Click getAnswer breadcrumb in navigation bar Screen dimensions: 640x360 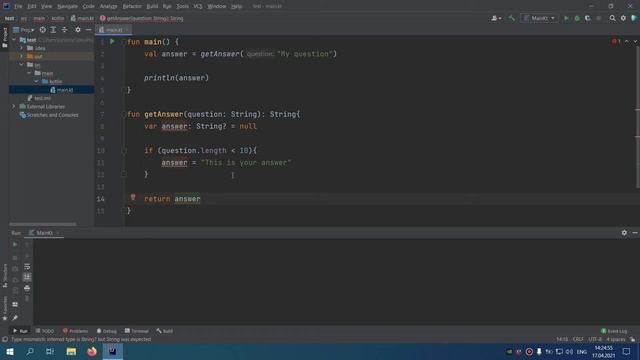(142, 18)
